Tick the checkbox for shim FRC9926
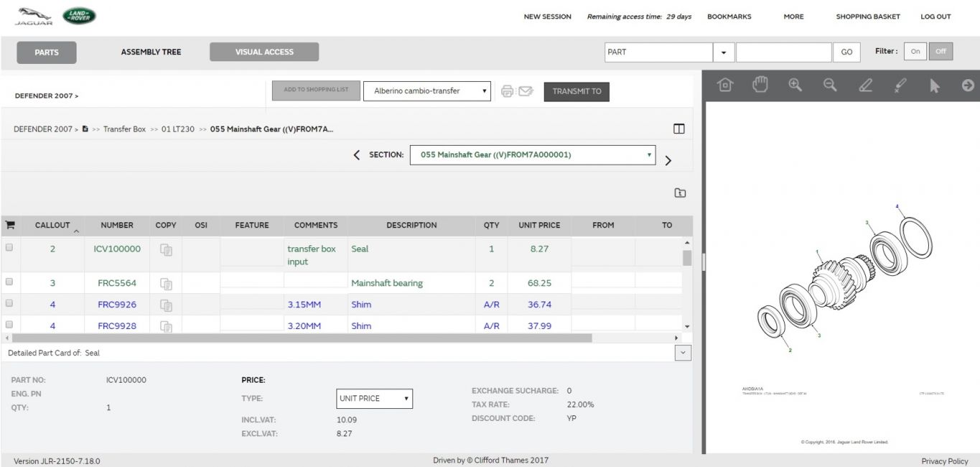Viewport: 980px width, 467px height. click(x=9, y=303)
